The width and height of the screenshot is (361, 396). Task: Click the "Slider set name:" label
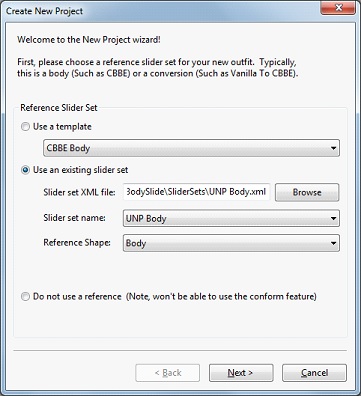tap(74, 218)
